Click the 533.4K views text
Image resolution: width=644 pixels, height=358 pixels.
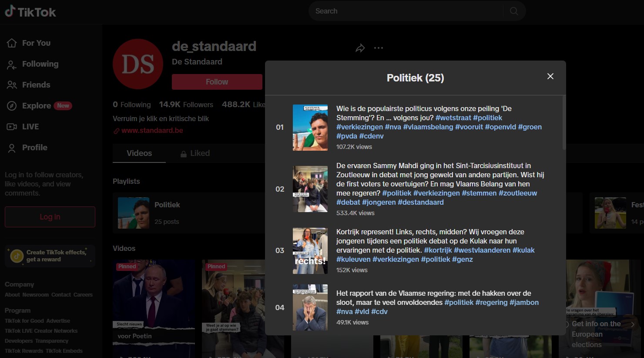click(356, 213)
